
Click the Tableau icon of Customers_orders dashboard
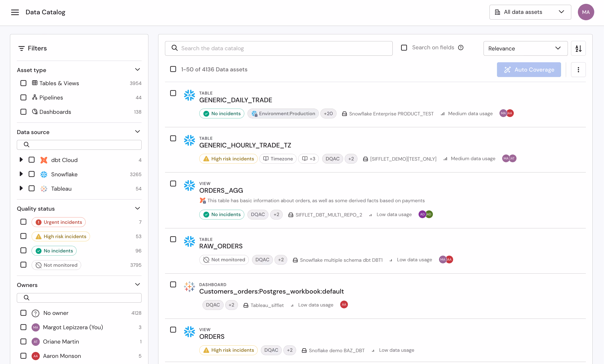(x=189, y=287)
